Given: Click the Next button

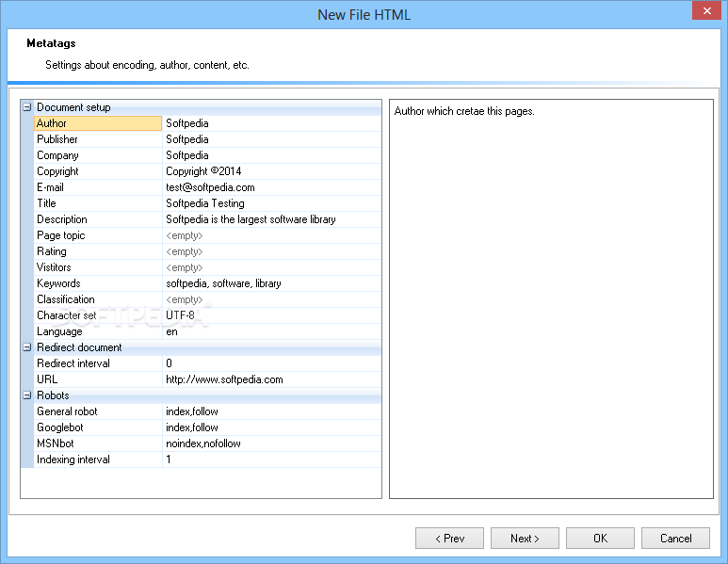Looking at the screenshot, I should point(525,538).
